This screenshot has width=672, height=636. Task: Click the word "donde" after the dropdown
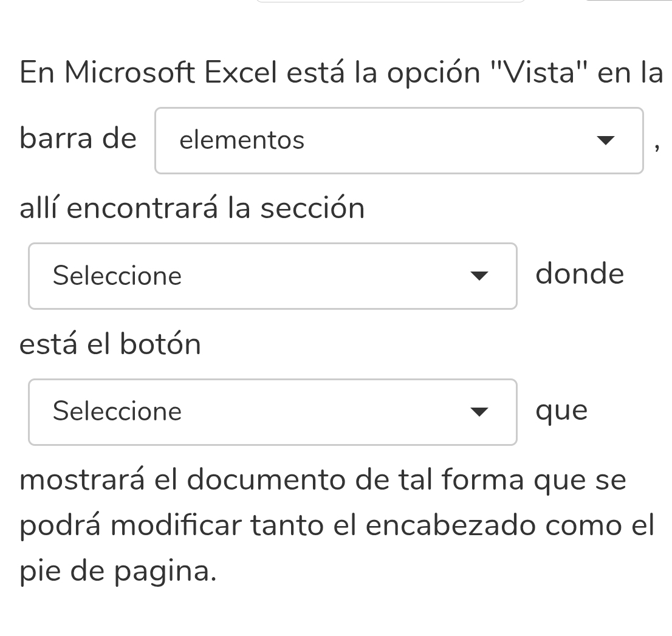coord(580,274)
